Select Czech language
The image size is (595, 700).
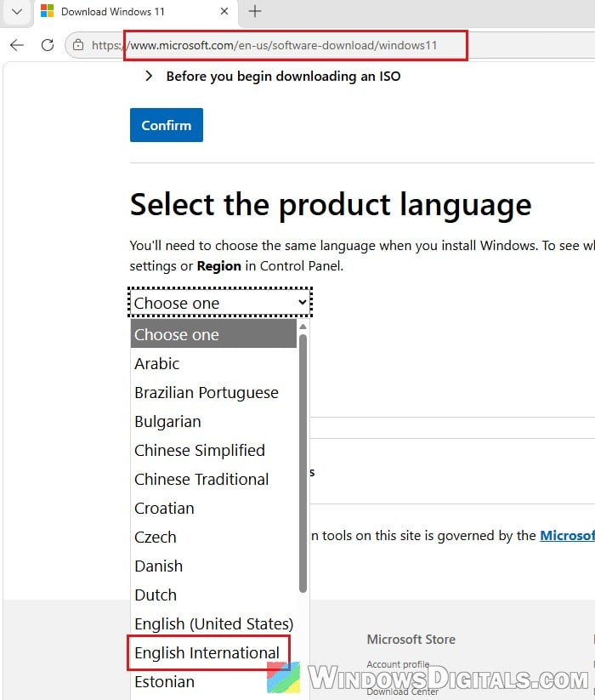pos(213,537)
